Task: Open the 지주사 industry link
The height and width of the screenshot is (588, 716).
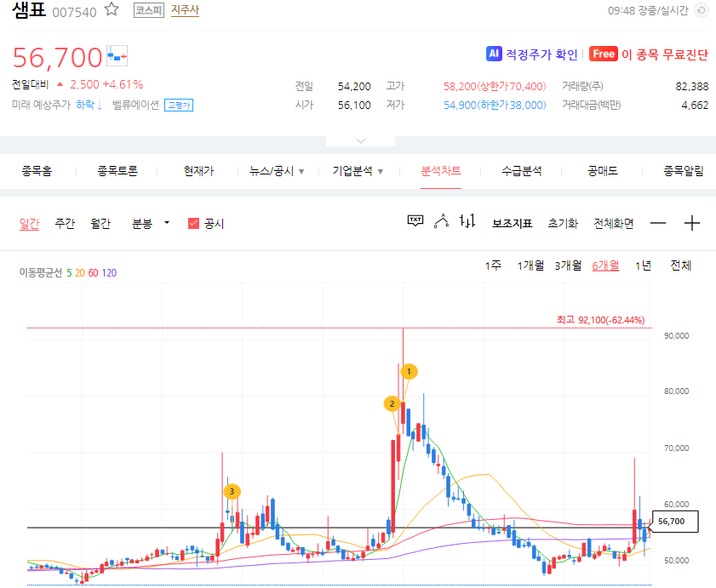Action: coord(185,10)
